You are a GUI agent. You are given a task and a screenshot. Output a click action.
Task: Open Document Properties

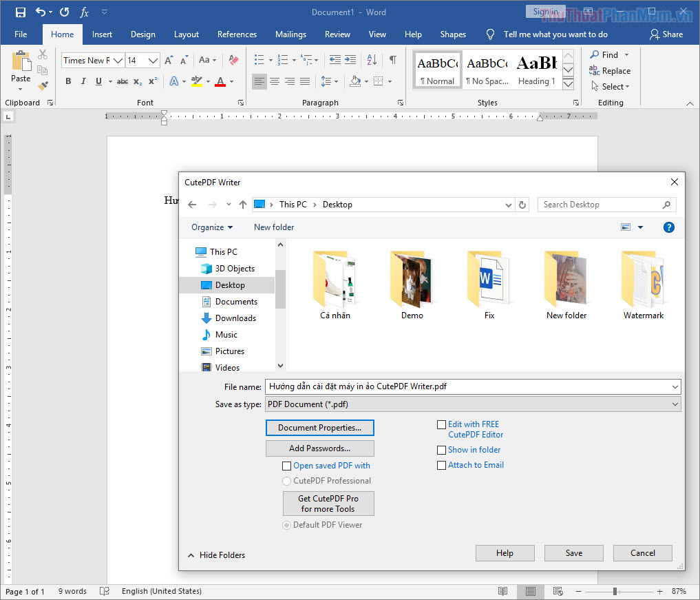click(x=319, y=428)
